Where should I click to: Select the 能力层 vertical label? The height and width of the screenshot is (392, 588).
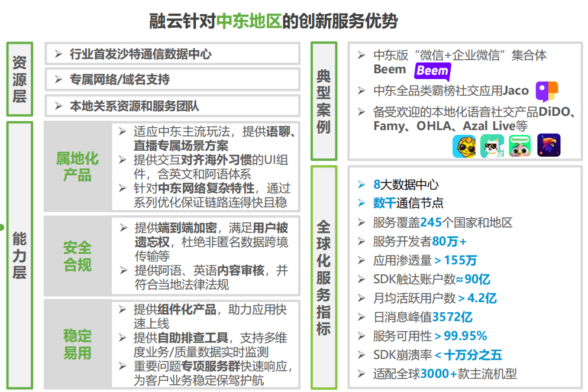pyautogui.click(x=20, y=255)
